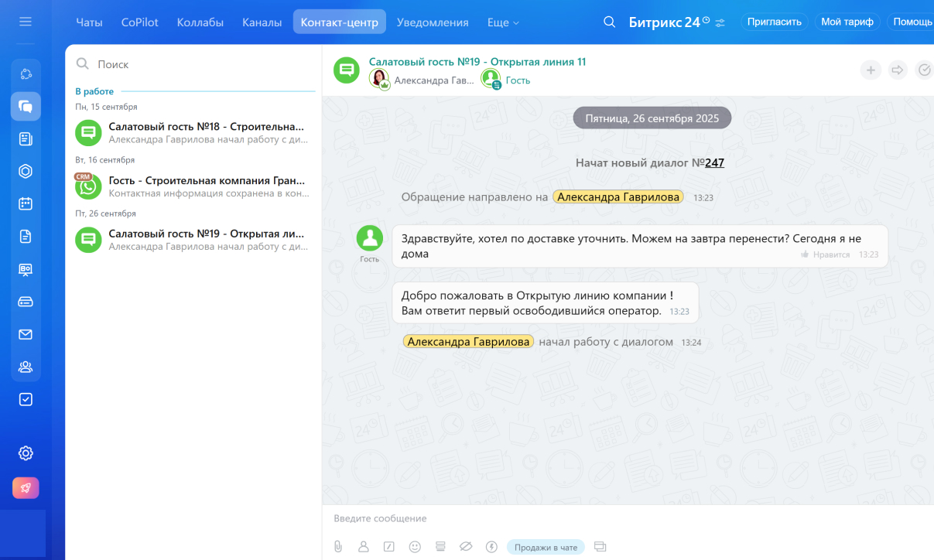Switch to the CoPilot tab

[x=139, y=22]
